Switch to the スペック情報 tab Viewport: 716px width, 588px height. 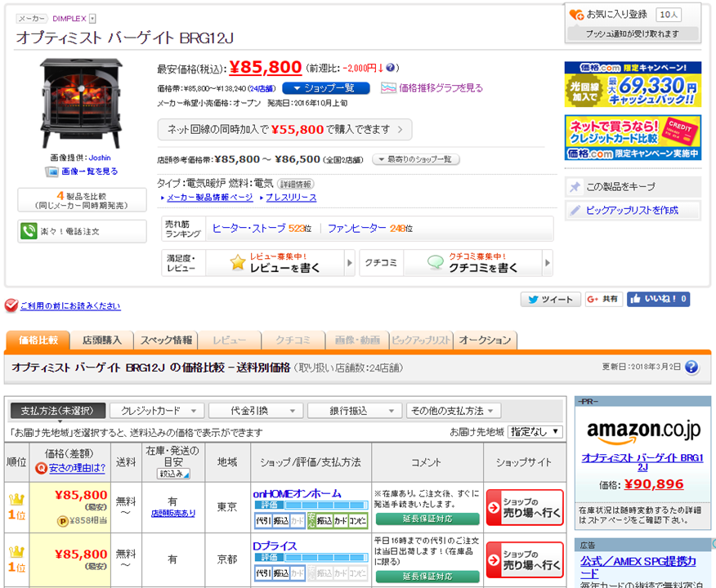pyautogui.click(x=166, y=340)
